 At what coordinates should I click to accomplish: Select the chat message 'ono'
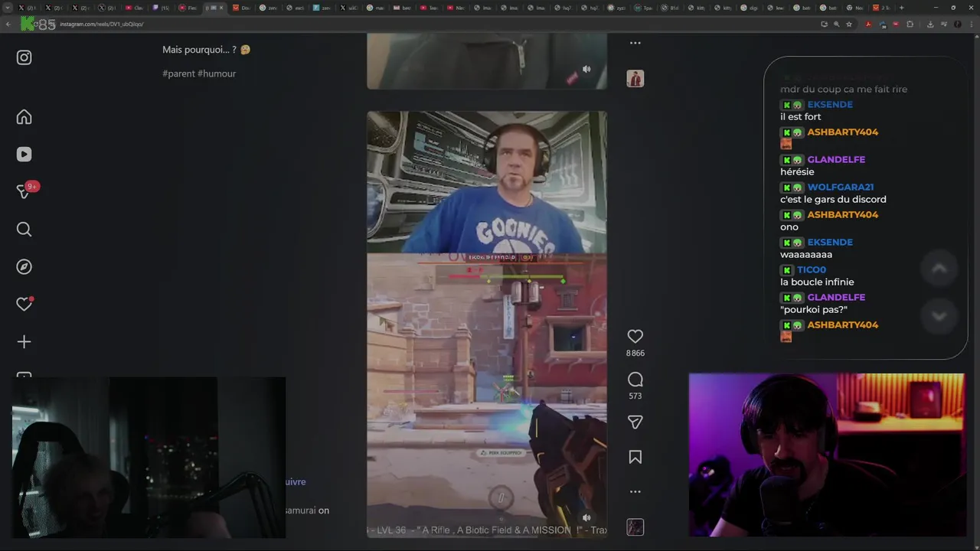(789, 227)
